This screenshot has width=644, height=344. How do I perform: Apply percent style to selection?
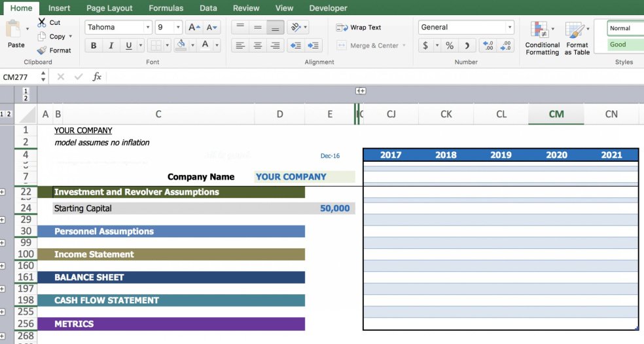(450, 46)
